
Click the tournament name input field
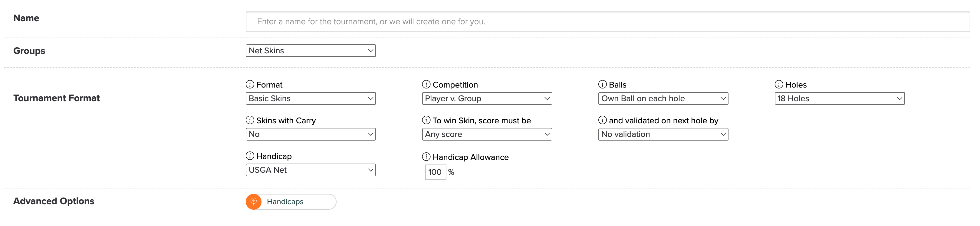(607, 22)
